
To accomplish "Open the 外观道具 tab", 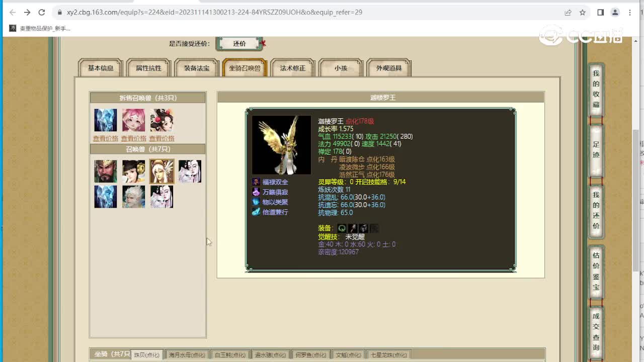I will [389, 68].
